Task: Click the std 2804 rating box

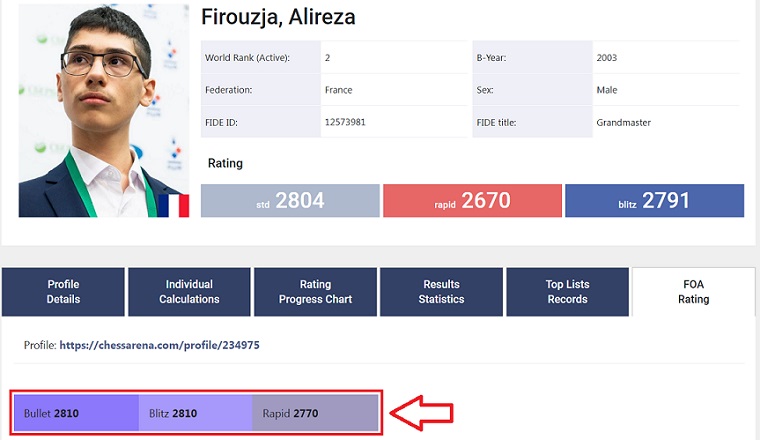Action: coord(290,201)
